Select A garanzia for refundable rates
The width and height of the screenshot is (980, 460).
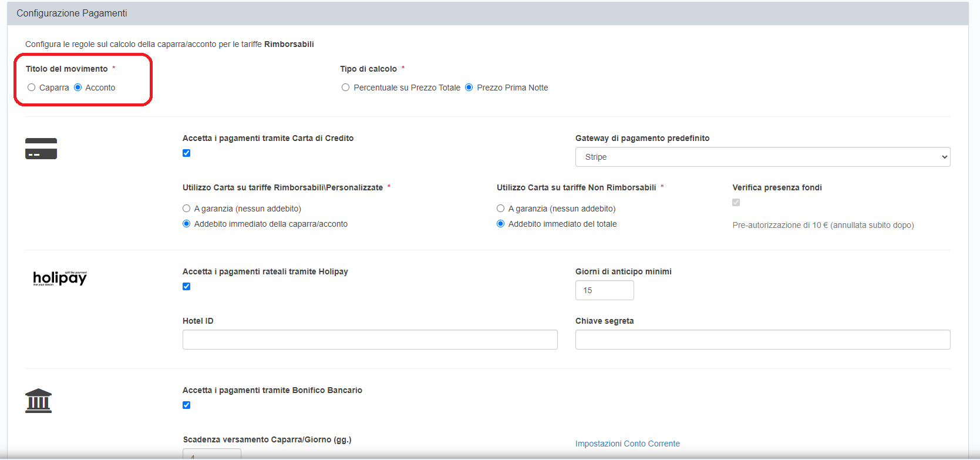187,209
